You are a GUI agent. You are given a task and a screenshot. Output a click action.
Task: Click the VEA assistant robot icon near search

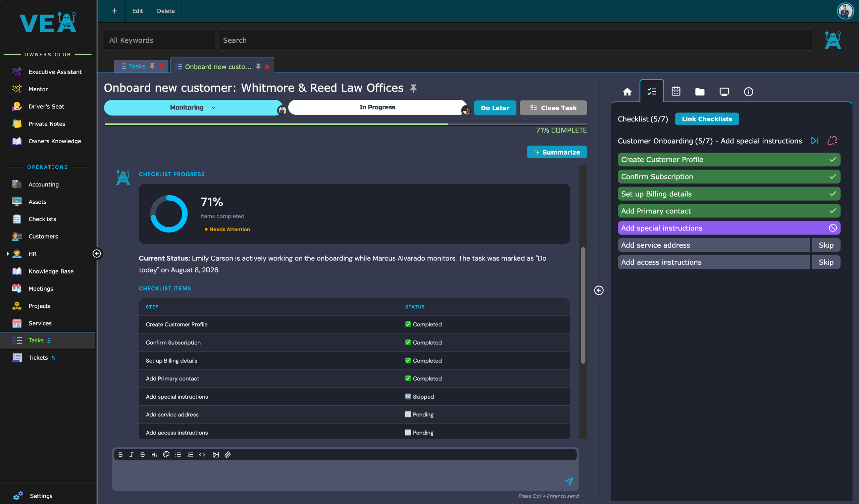[x=833, y=40]
